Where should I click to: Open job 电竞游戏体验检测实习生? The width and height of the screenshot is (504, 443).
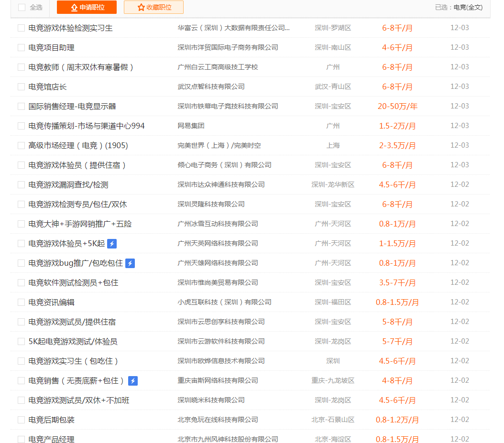coord(71,28)
